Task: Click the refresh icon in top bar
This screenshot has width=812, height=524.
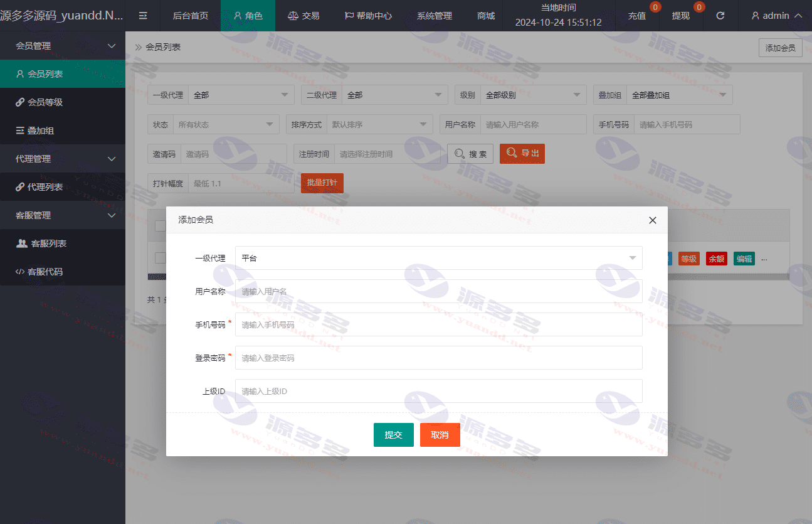Action: 720,16
